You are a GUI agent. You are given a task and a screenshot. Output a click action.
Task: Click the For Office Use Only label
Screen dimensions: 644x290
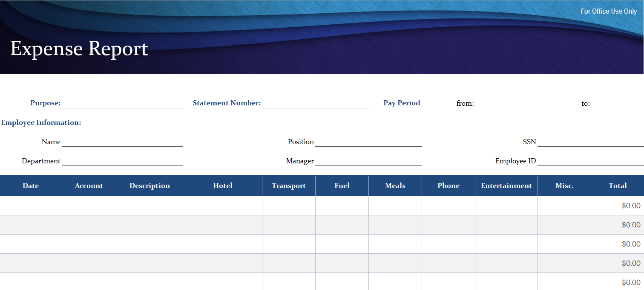[609, 11]
